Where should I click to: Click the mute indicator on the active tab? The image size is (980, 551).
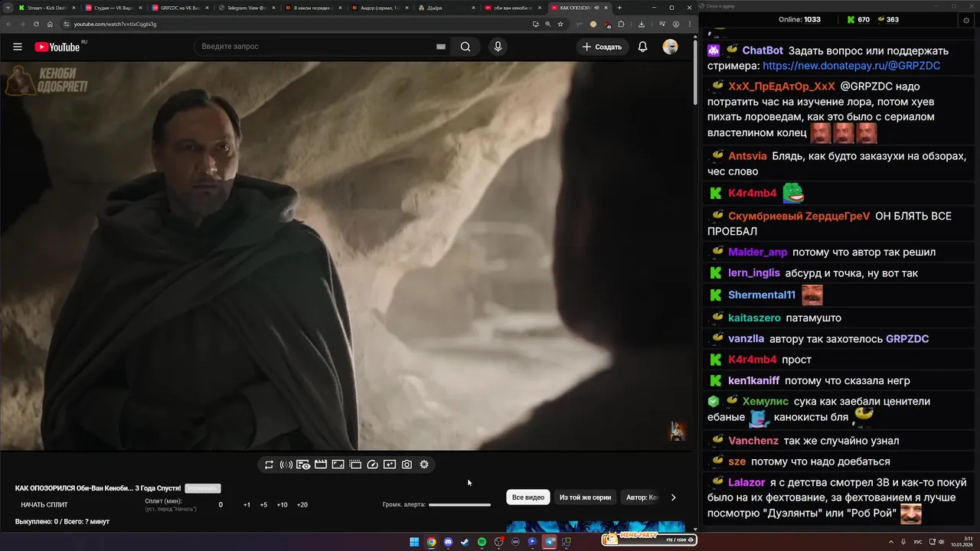coord(596,8)
